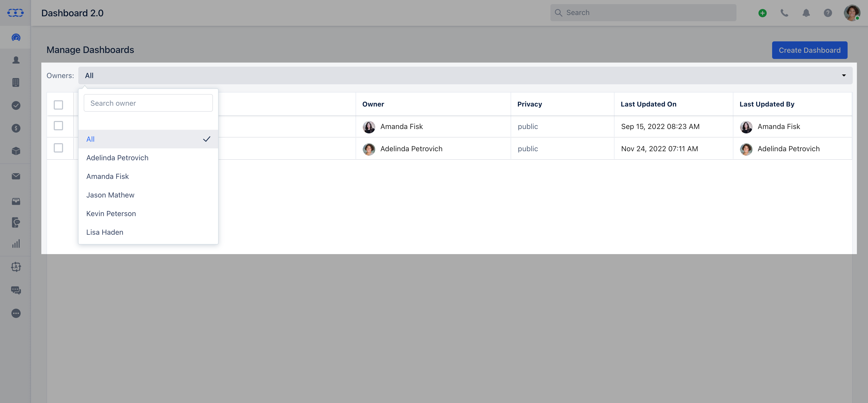Click the search magnifier icon in header
The width and height of the screenshot is (868, 403).
pos(558,13)
